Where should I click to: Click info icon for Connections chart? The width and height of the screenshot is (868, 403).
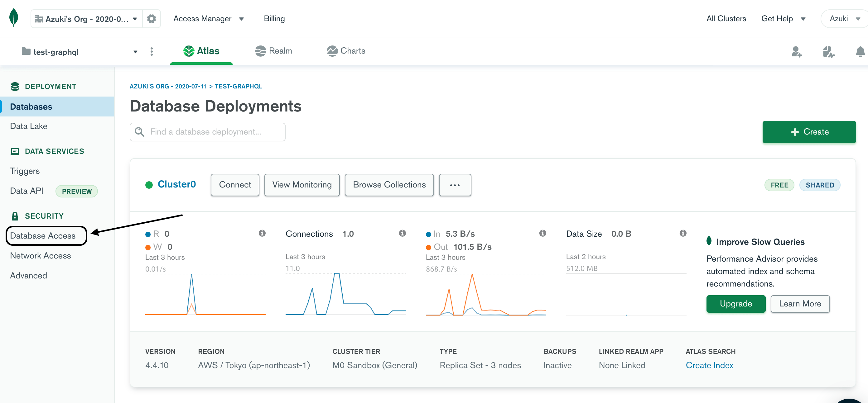(402, 233)
